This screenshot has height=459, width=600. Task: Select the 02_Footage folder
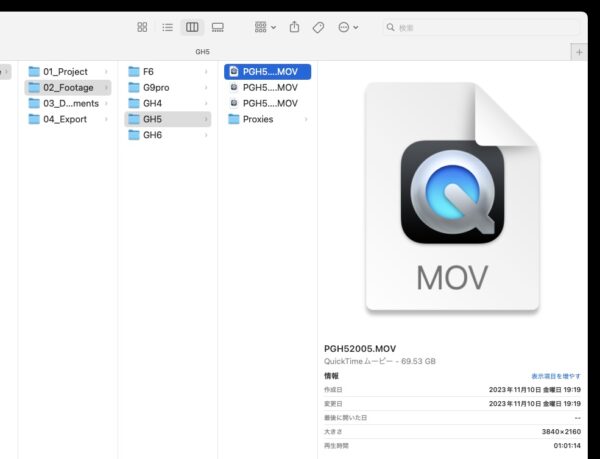[x=68, y=88]
